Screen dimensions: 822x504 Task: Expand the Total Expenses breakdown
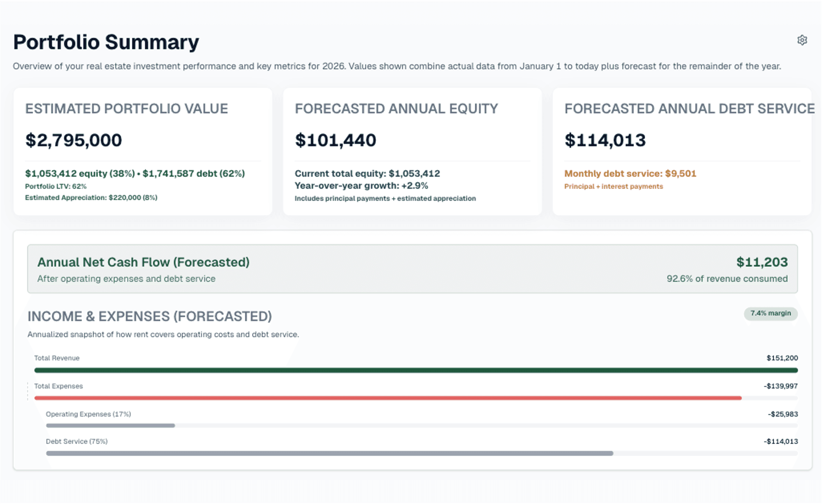tap(58, 386)
